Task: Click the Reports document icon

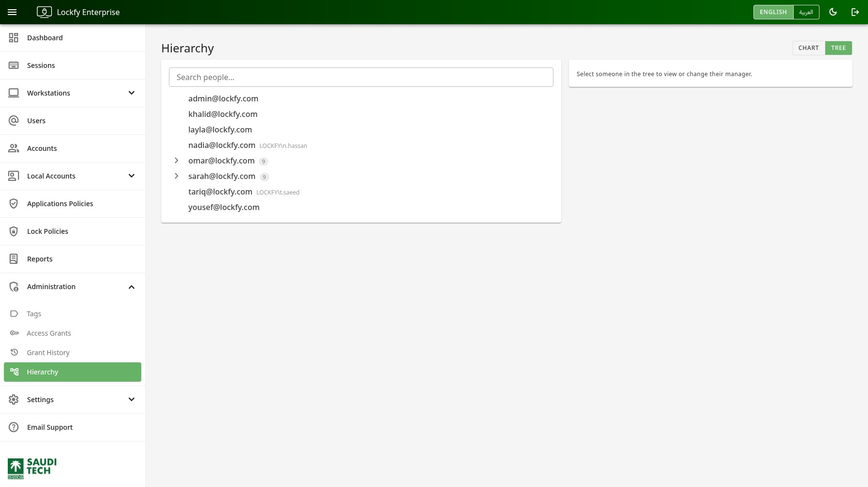Action: click(14, 259)
